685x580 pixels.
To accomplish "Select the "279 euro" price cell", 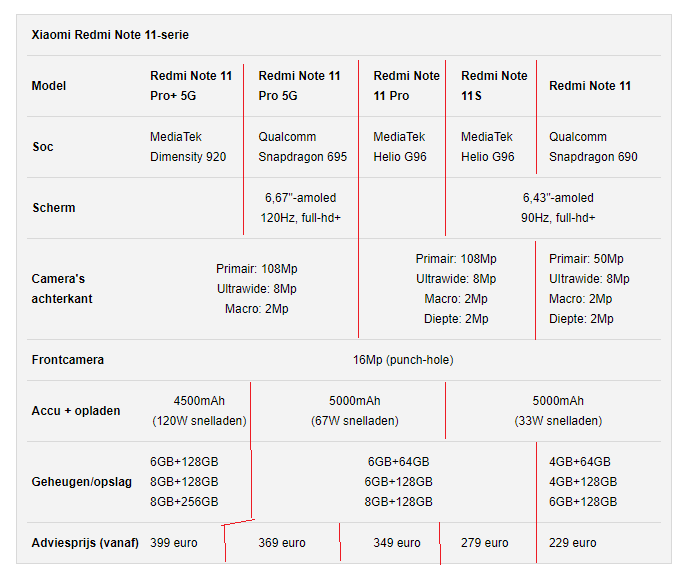I will point(484,543).
